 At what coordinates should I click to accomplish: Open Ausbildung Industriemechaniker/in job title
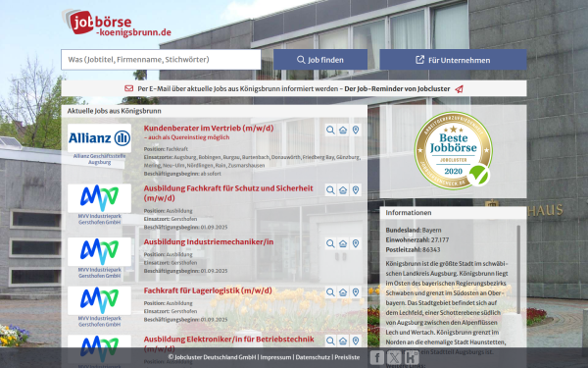(209, 241)
